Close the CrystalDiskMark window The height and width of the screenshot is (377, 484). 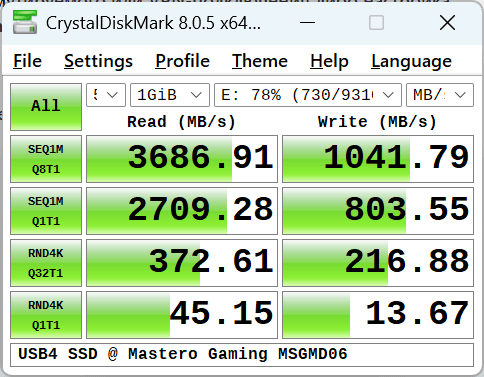pyautogui.click(x=447, y=23)
